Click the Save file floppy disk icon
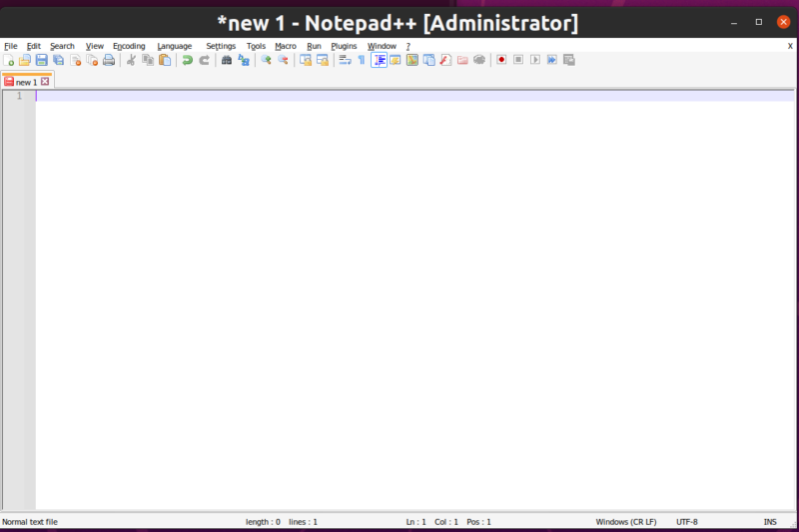The width and height of the screenshot is (799, 532). [42, 60]
